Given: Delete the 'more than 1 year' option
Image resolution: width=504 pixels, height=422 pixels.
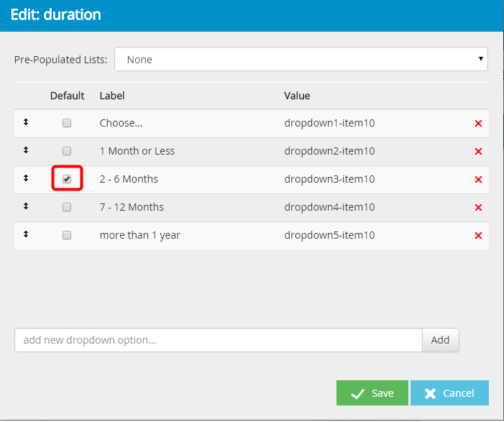Looking at the screenshot, I should [x=478, y=236].
